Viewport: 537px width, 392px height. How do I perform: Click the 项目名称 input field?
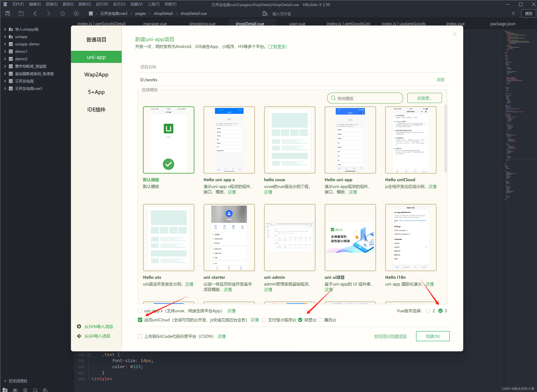[x=292, y=67]
